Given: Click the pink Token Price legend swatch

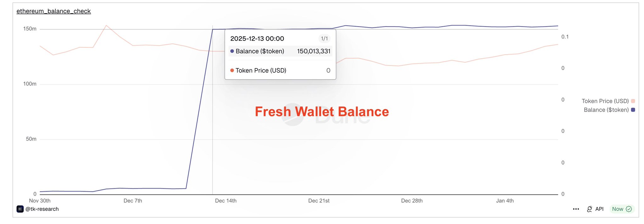Looking at the screenshot, I should 633,101.
